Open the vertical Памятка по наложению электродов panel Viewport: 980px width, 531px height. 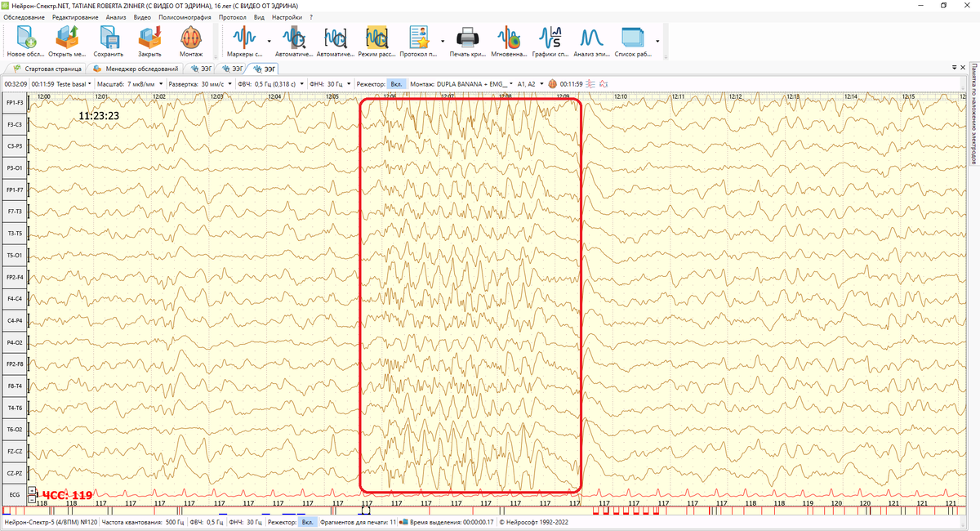pos(975,112)
